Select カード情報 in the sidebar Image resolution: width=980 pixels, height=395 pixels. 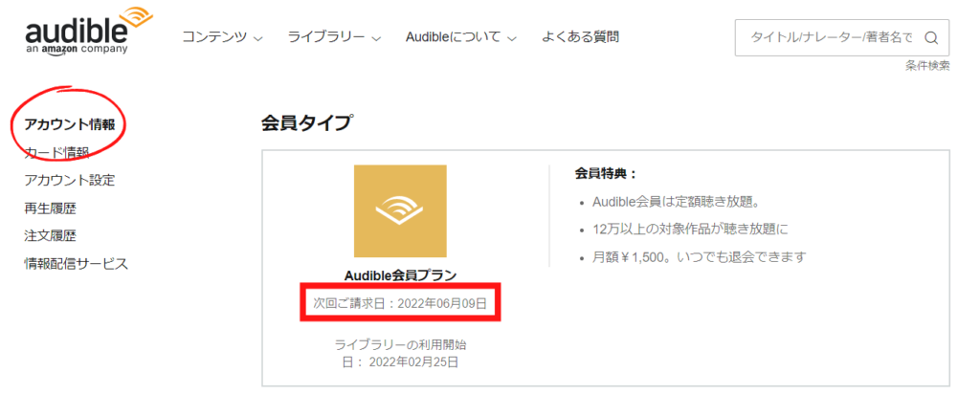click(56, 152)
